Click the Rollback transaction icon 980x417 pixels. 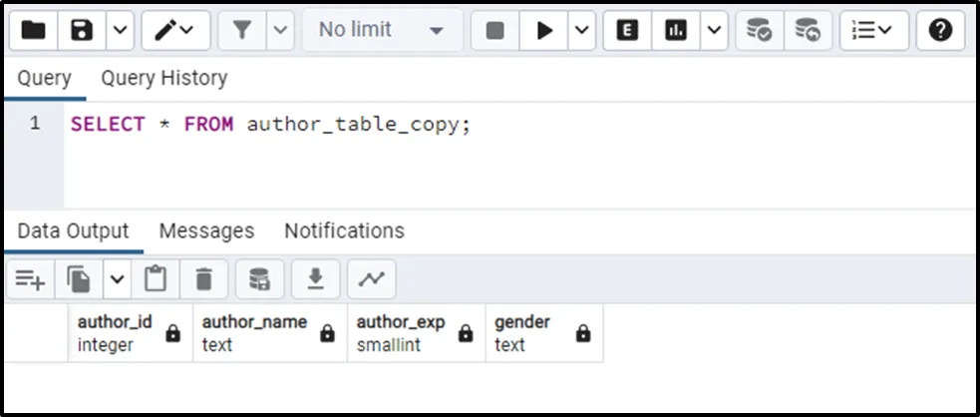808,30
